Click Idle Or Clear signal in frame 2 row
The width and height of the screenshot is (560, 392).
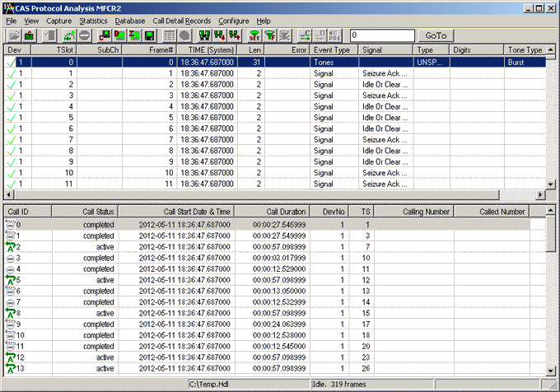pyautogui.click(x=385, y=84)
